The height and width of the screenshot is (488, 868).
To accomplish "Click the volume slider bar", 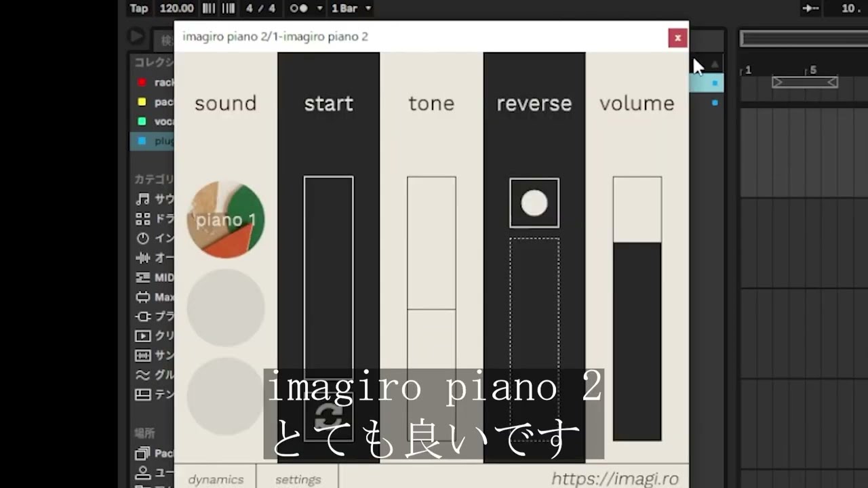I will [637, 309].
